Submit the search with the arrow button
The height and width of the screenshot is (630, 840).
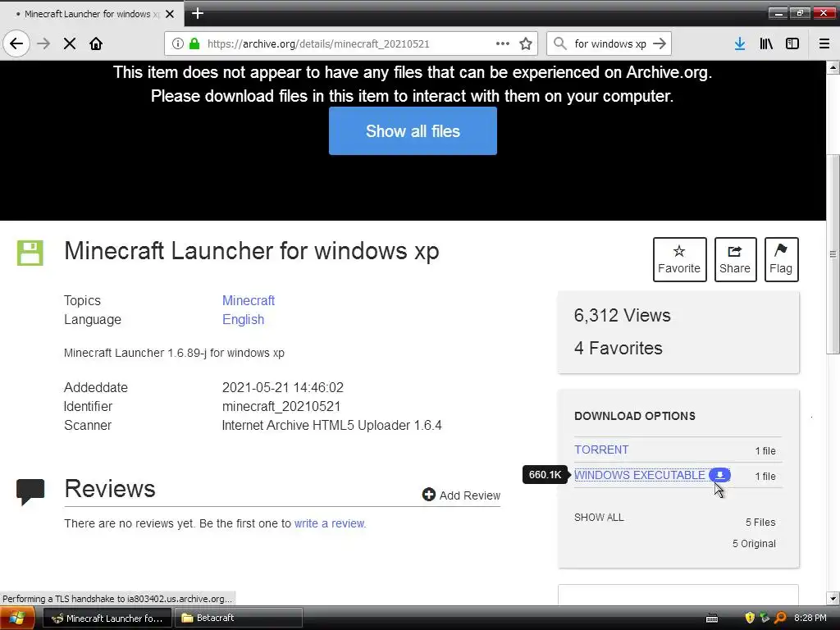pyautogui.click(x=660, y=43)
